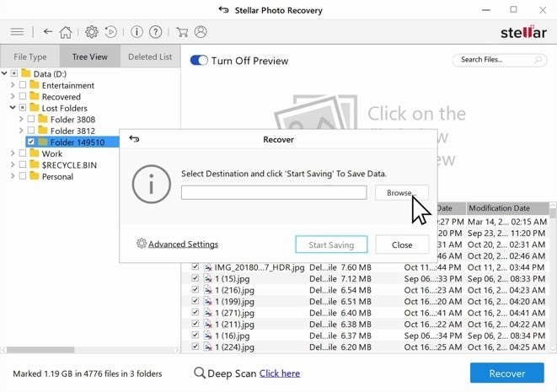The image size is (557, 392).
Task: Check the Recovered folder checkbox
Action: click(x=23, y=96)
